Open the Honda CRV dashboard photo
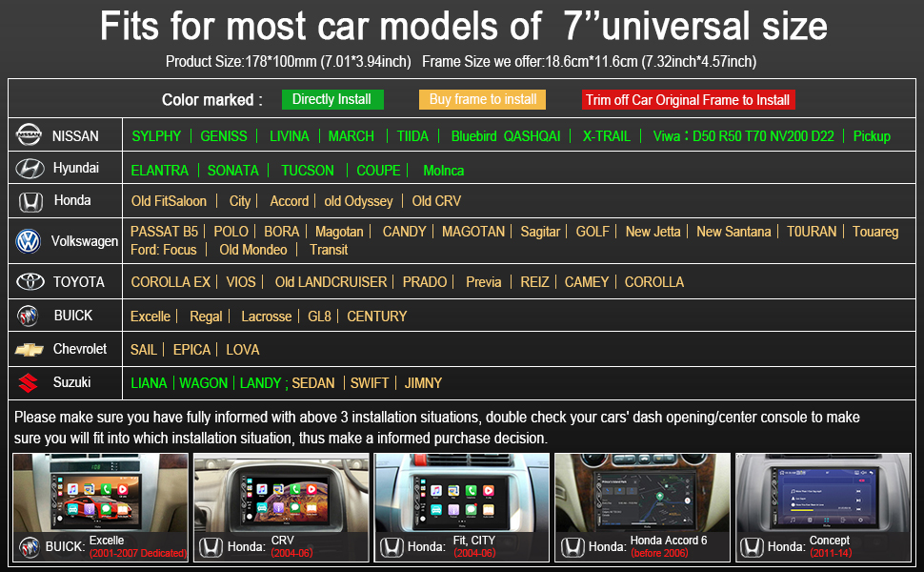The width and height of the screenshot is (924, 572). 281,492
